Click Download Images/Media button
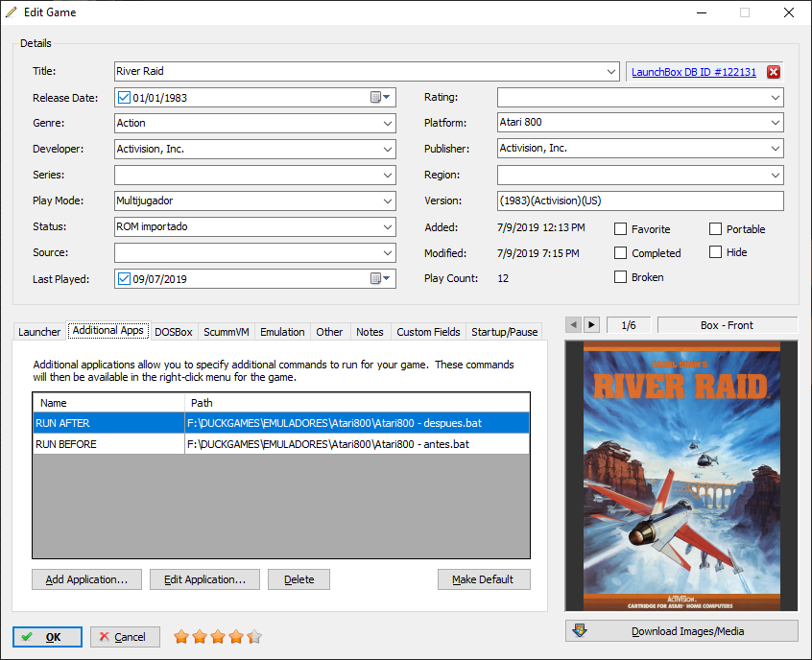 [681, 631]
